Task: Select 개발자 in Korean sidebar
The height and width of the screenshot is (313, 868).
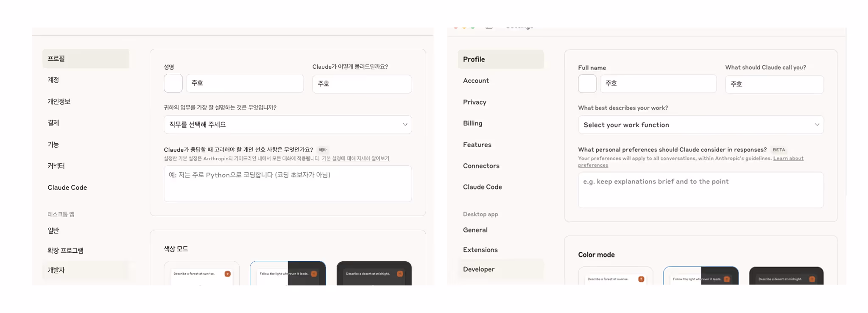Action: [86, 270]
